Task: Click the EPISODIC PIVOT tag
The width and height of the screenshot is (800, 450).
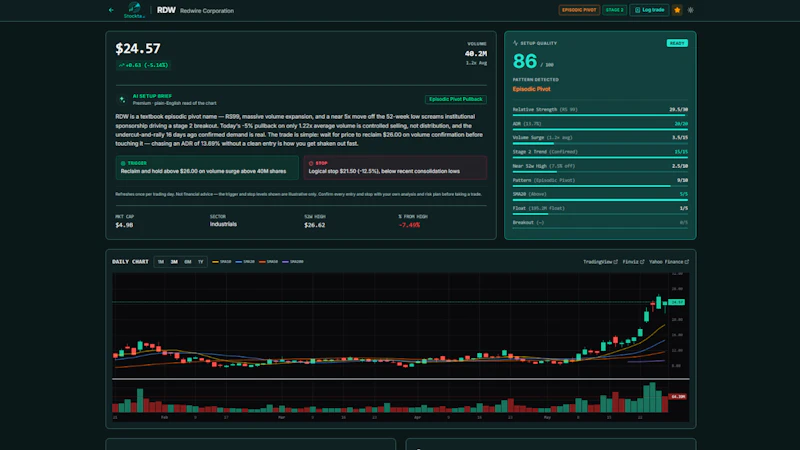Action: (x=579, y=10)
